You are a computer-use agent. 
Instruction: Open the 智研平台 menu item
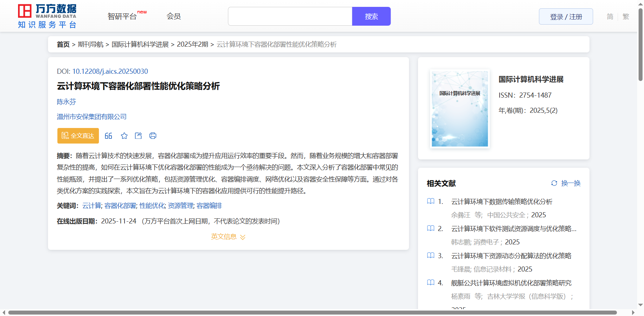pos(122,17)
